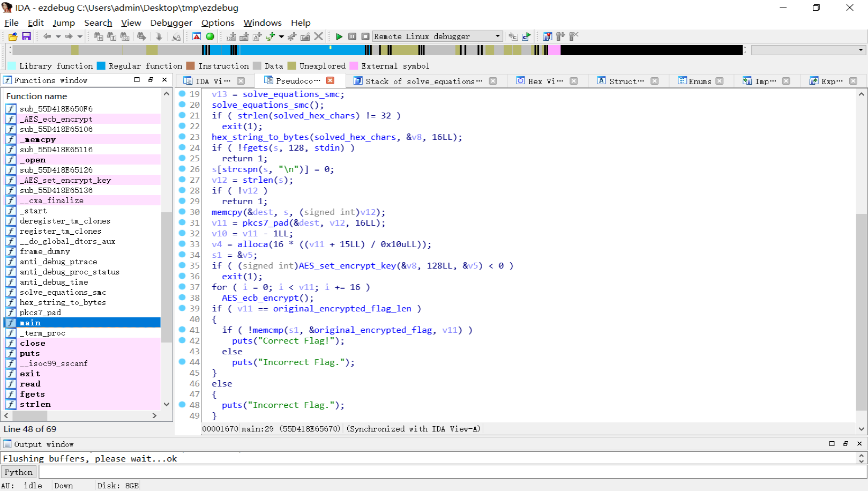
Task: Open the back-jump history dropdown arrow
Action: (58, 36)
